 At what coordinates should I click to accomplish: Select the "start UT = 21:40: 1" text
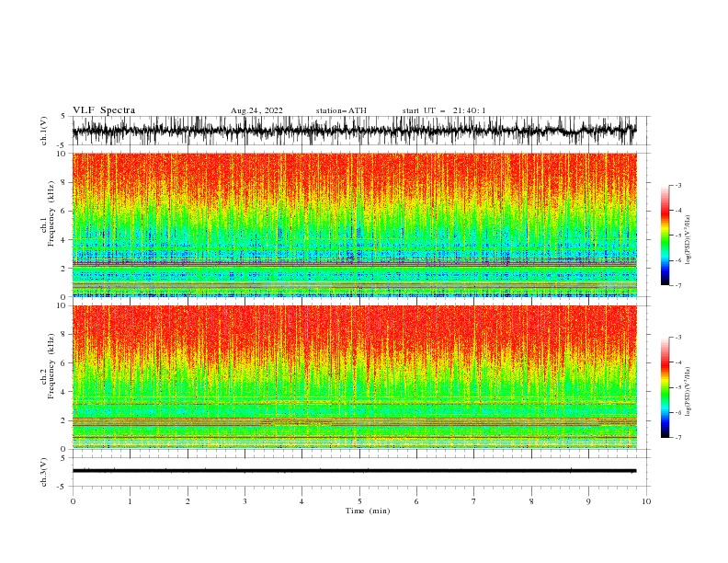444,110
